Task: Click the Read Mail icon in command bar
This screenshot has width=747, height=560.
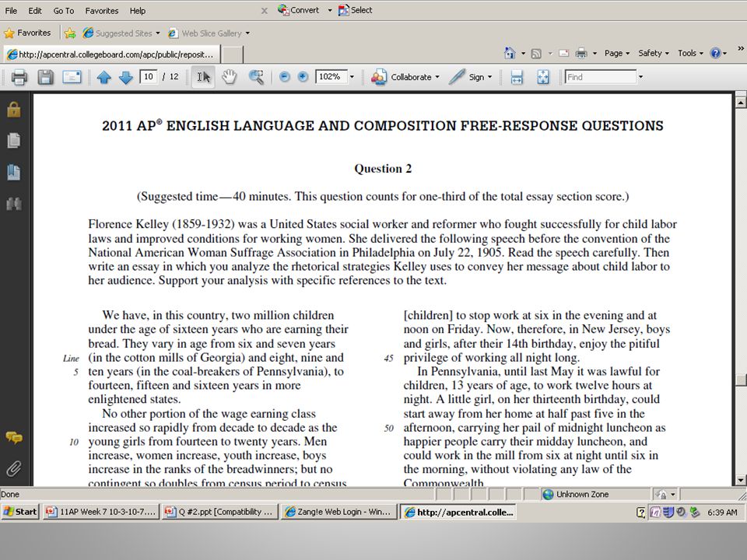Action: pyautogui.click(x=563, y=54)
